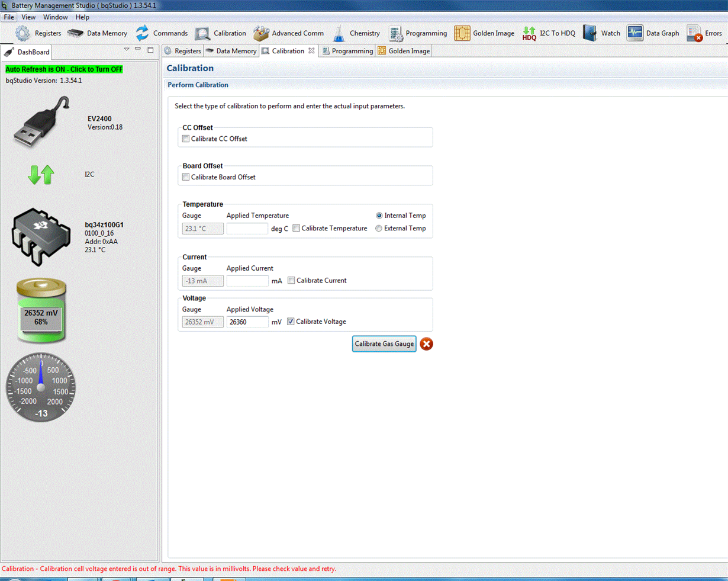The width and height of the screenshot is (728, 581).
Task: Click the Addr: 0xAA device text
Action: pos(101,242)
